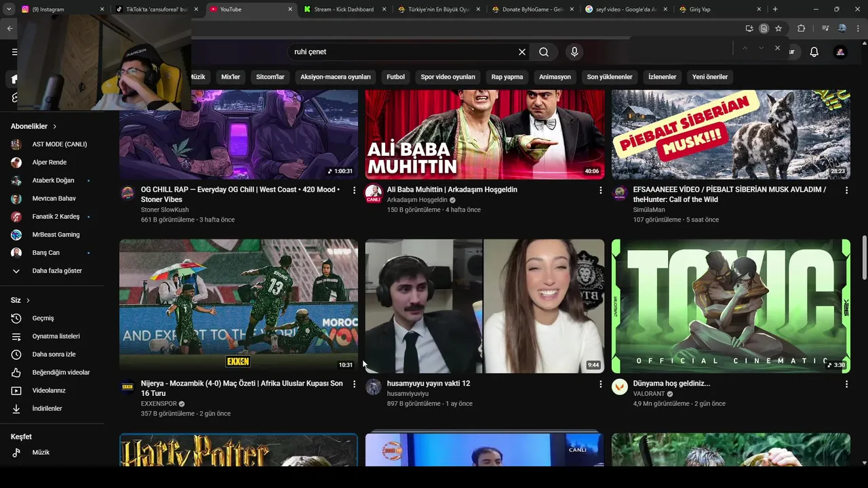Open tab search dropdown in Chrome
This screenshot has height=488, width=868.
pyautogui.click(x=8, y=9)
